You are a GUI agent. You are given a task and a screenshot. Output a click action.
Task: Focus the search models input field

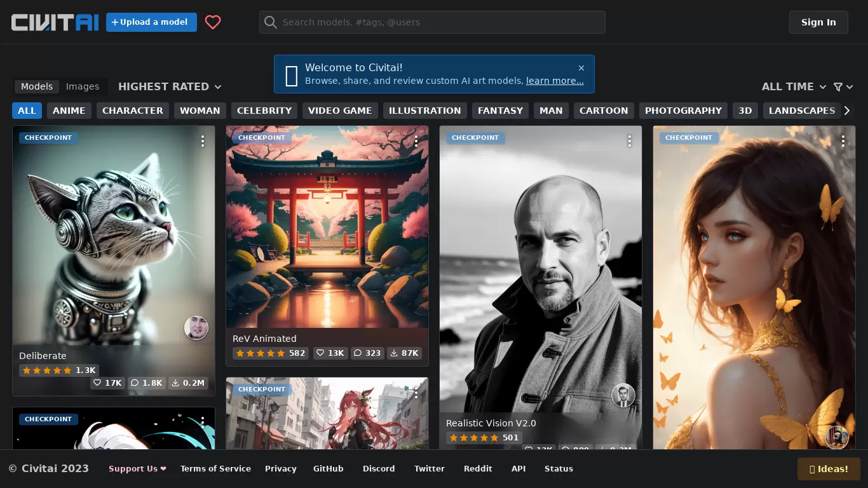coord(432,22)
